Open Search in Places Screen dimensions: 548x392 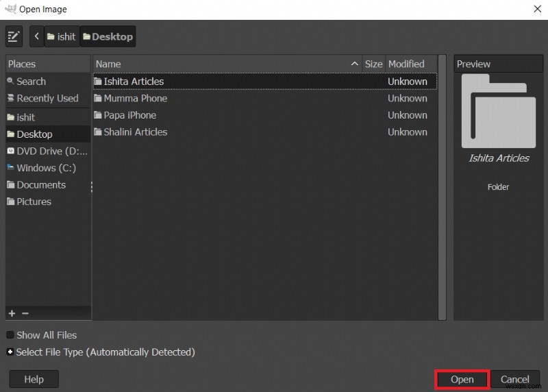[48, 82]
